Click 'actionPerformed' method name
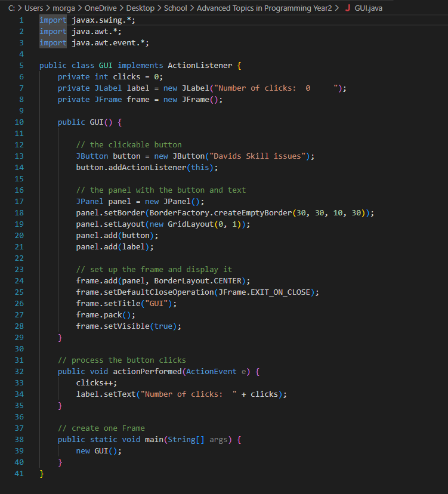This screenshot has width=448, height=494. (x=147, y=372)
